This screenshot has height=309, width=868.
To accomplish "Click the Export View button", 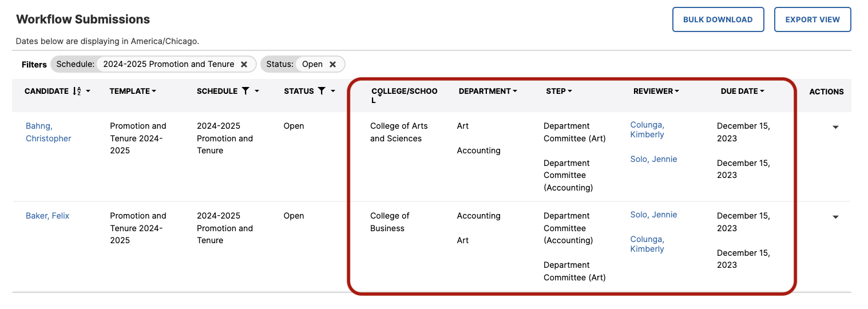I will coord(812,19).
